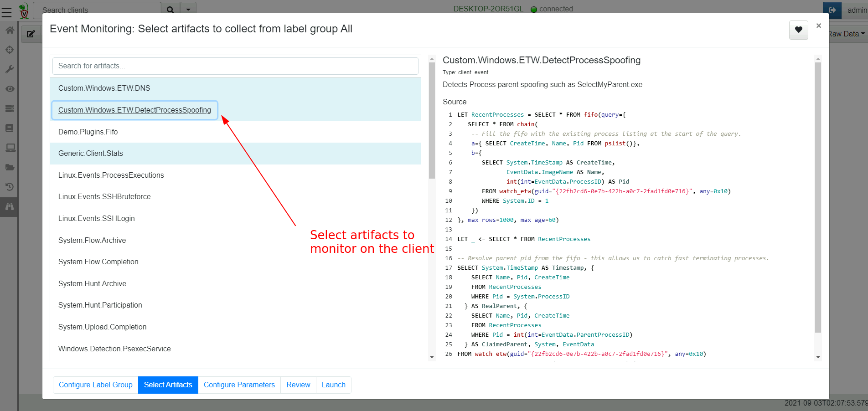
Task: Open the home icon in sidebar
Action: coord(10,31)
